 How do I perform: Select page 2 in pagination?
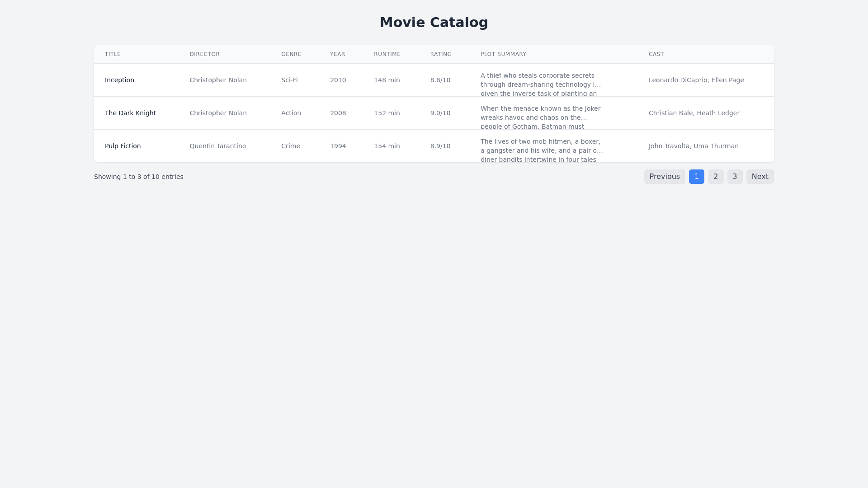pyautogui.click(x=715, y=177)
